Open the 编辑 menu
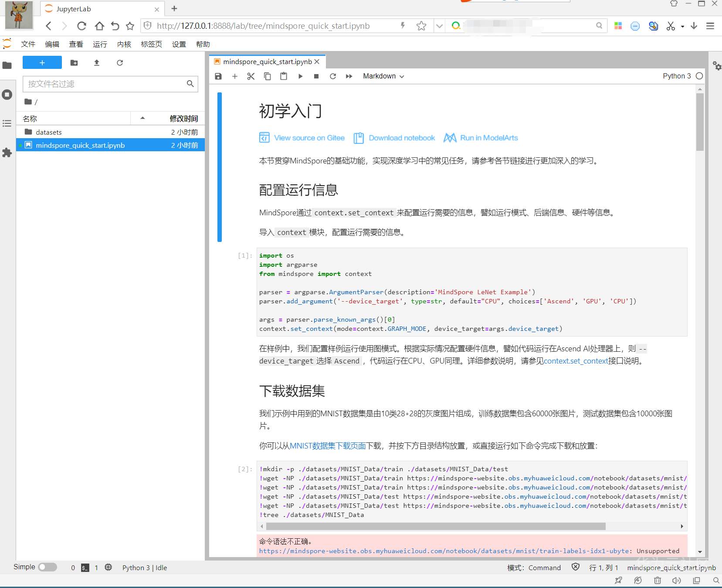The width and height of the screenshot is (722, 588). point(52,44)
